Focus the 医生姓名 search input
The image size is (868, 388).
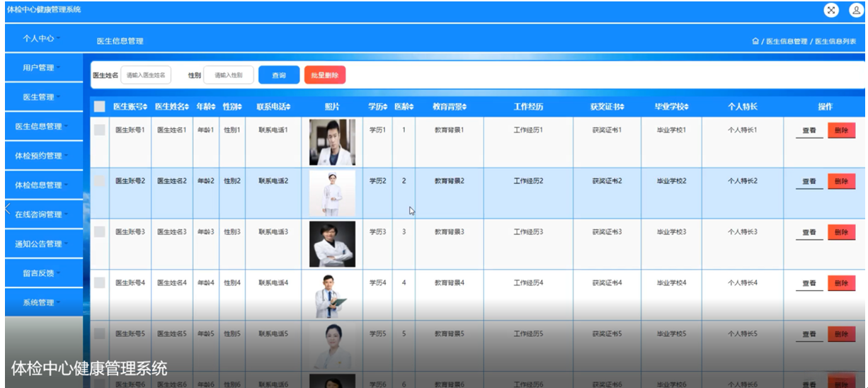point(146,75)
